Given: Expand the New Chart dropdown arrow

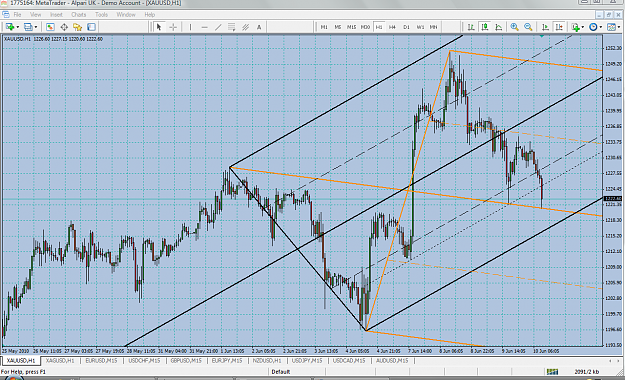Looking at the screenshot, I should point(17,27).
